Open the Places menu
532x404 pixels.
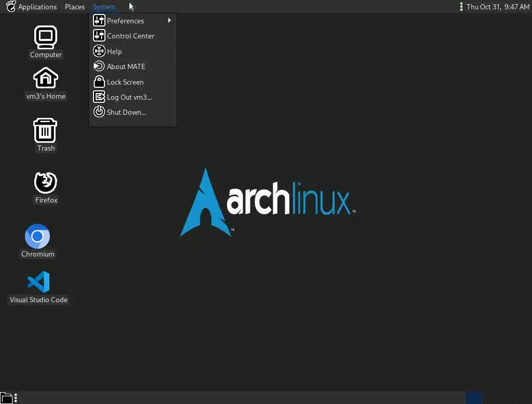75,7
